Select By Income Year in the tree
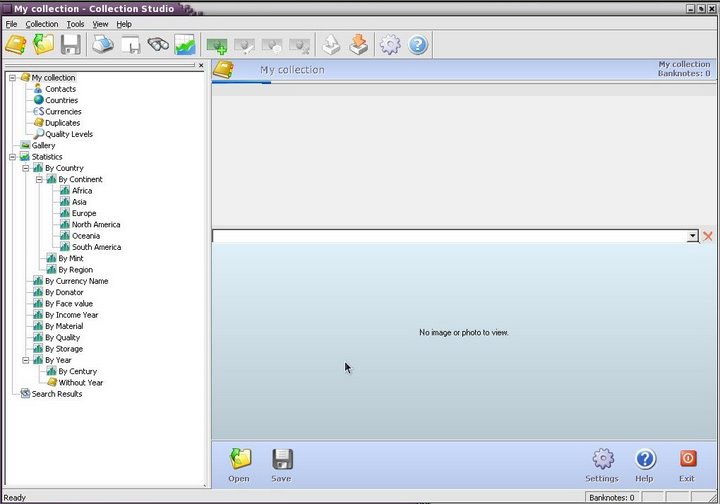Image resolution: width=720 pixels, height=504 pixels. pyautogui.click(x=71, y=315)
